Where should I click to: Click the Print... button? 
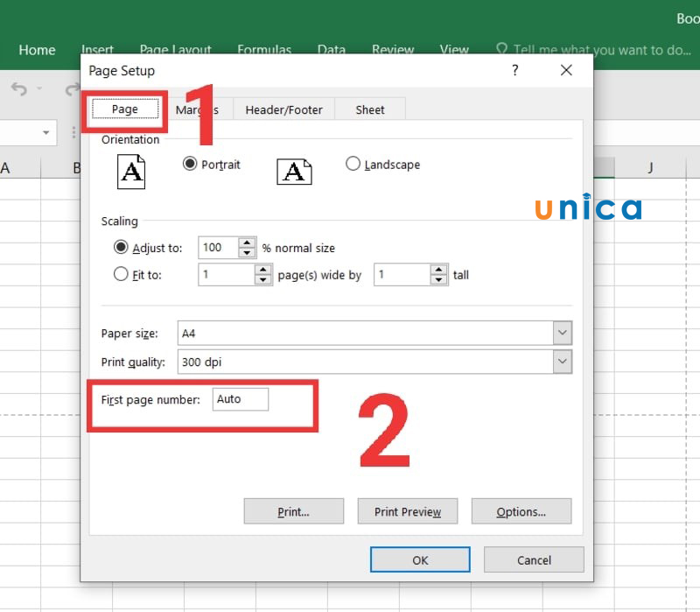point(294,511)
